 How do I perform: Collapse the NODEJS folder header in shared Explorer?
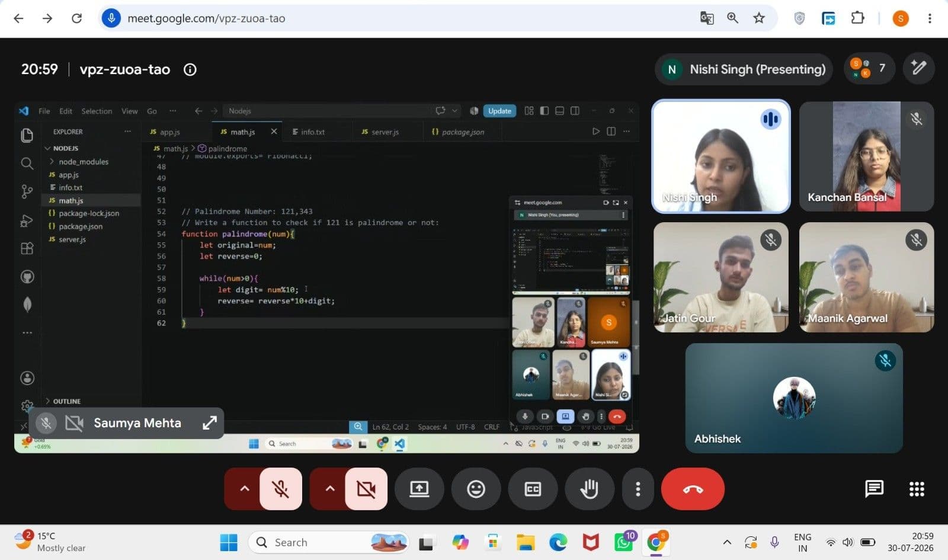(65, 148)
